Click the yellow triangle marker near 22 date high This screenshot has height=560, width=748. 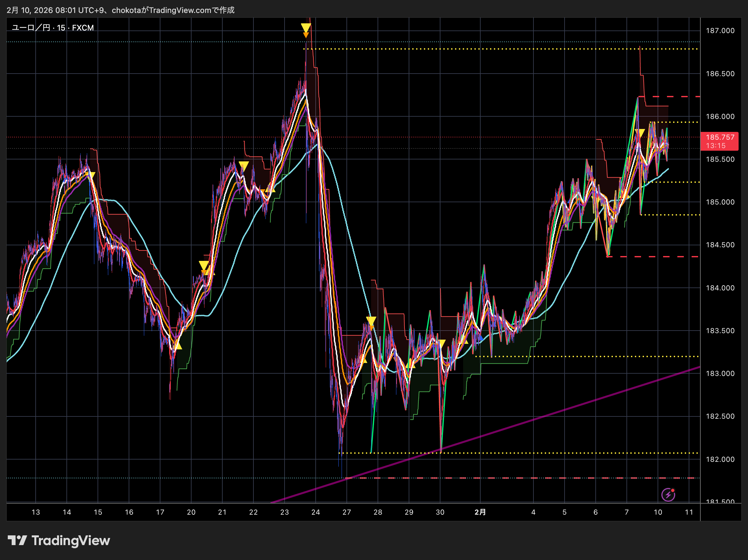click(x=243, y=166)
